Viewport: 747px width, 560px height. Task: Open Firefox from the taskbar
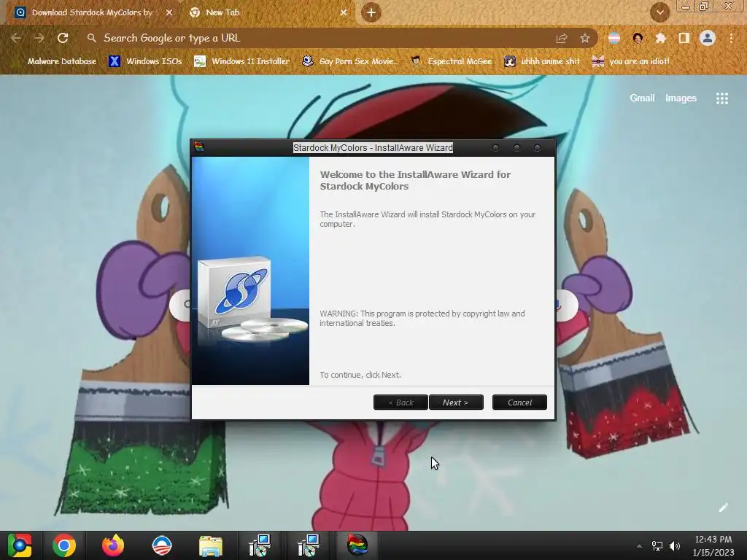point(113,545)
